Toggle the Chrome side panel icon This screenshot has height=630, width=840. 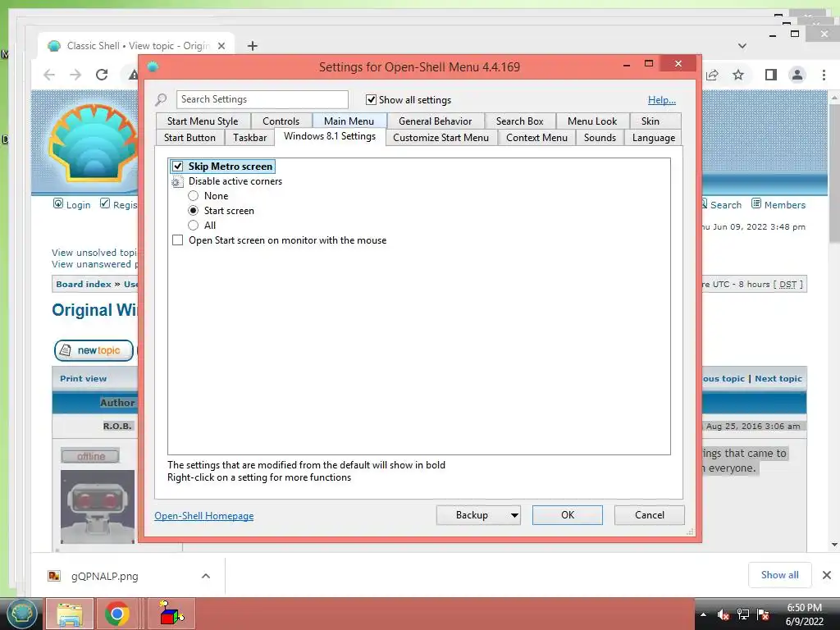pos(771,75)
